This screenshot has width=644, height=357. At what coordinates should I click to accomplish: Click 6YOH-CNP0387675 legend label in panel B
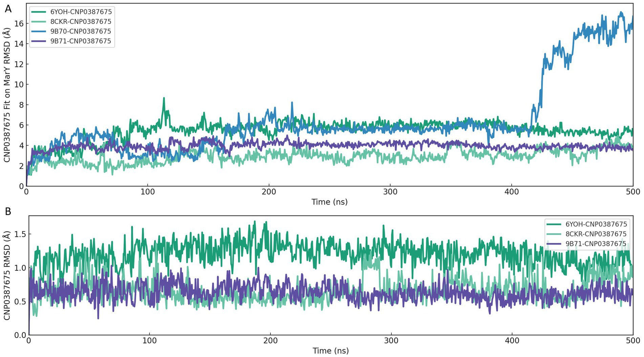click(x=596, y=224)
